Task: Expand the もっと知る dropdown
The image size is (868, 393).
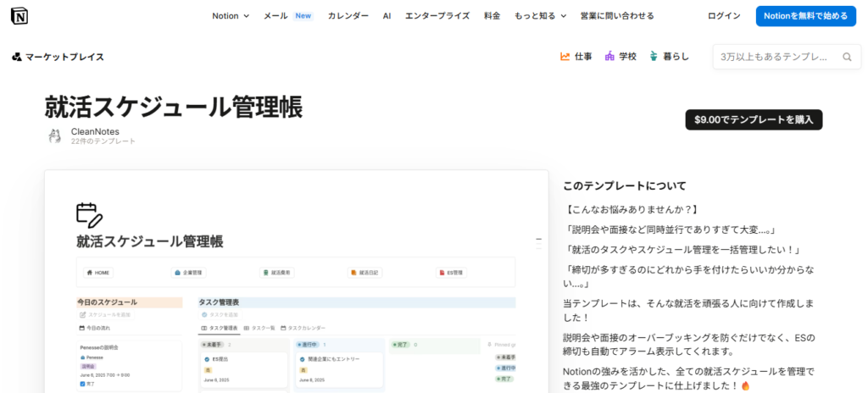Action: [x=540, y=16]
